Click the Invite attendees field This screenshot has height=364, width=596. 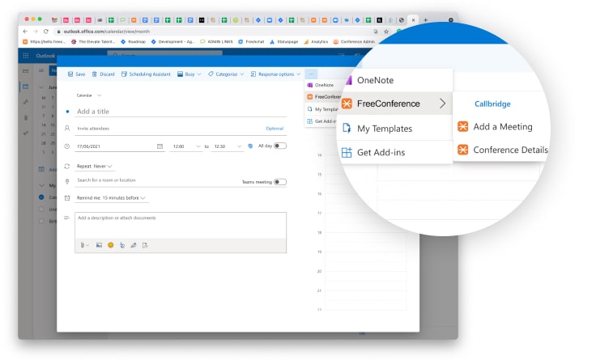pyautogui.click(x=169, y=129)
